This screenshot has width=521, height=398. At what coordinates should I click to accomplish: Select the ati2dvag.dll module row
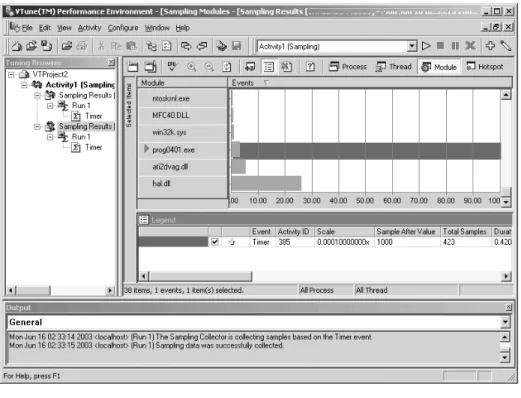pyautogui.click(x=183, y=167)
